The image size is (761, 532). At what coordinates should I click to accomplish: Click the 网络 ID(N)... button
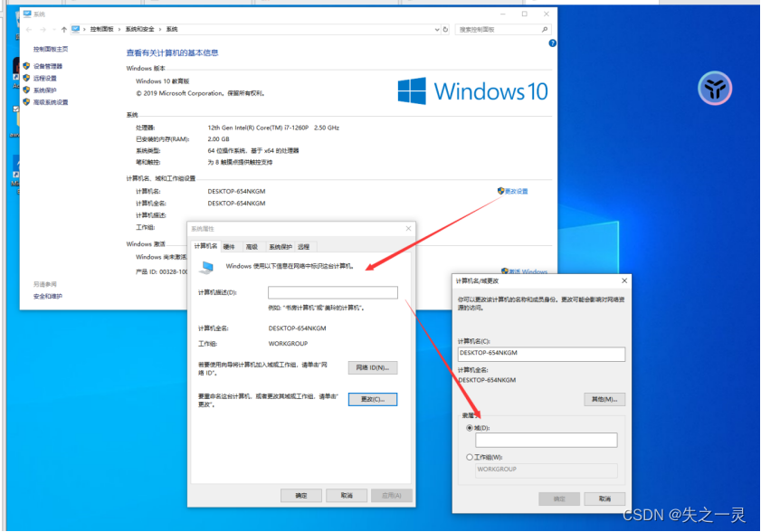[373, 368]
